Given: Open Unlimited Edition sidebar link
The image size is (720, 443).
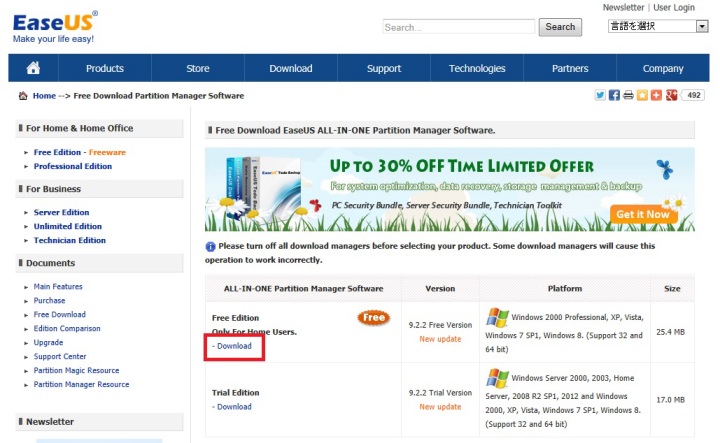Looking at the screenshot, I should click(x=68, y=226).
